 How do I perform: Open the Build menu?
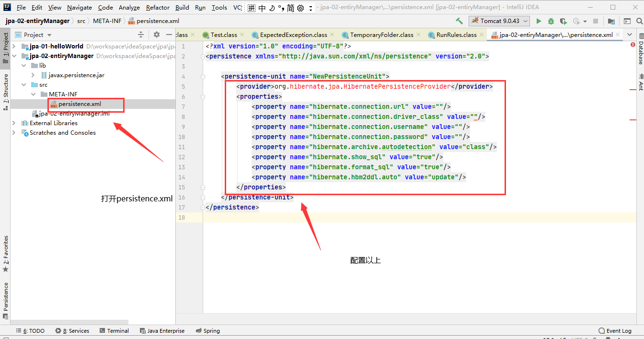[182, 8]
